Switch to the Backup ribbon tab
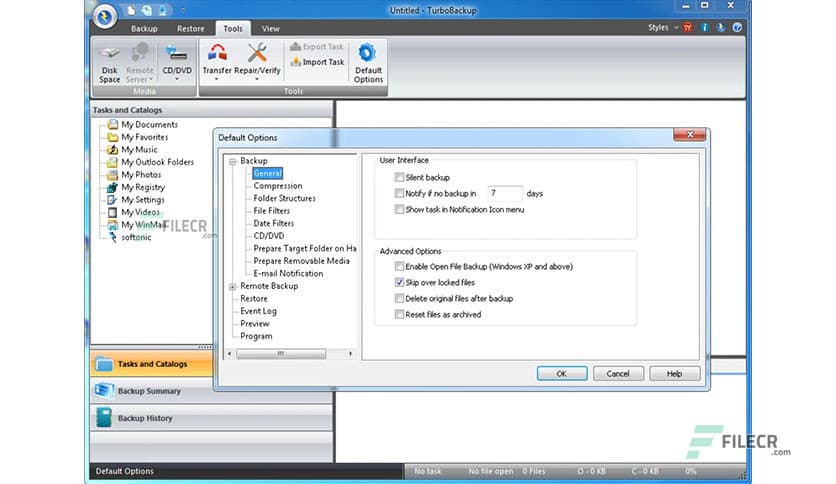 coord(144,29)
